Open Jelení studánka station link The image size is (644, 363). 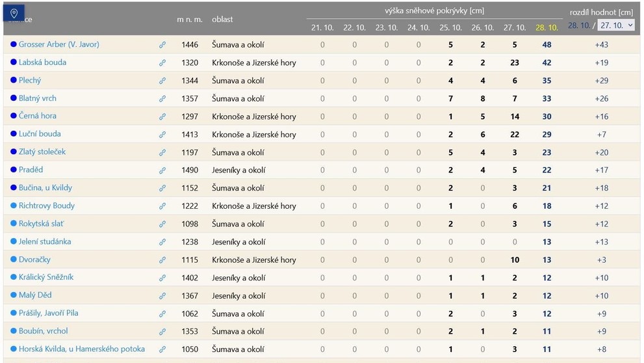click(x=45, y=241)
